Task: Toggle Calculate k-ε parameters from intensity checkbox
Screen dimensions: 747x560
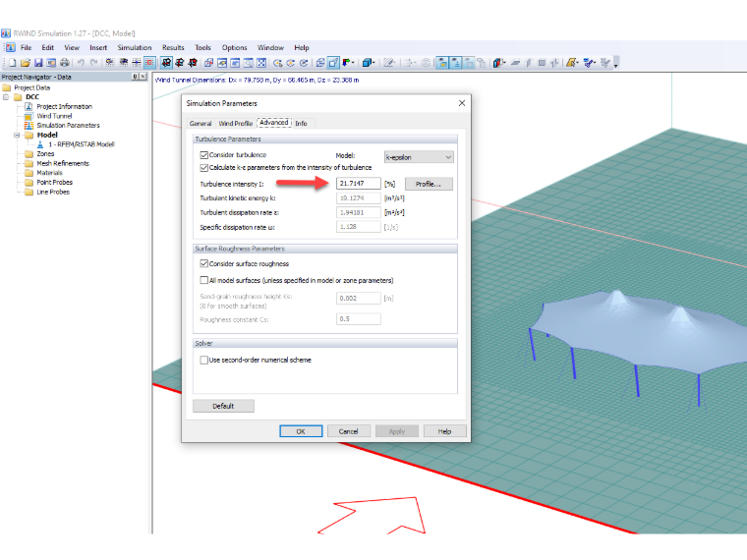Action: 203,168
